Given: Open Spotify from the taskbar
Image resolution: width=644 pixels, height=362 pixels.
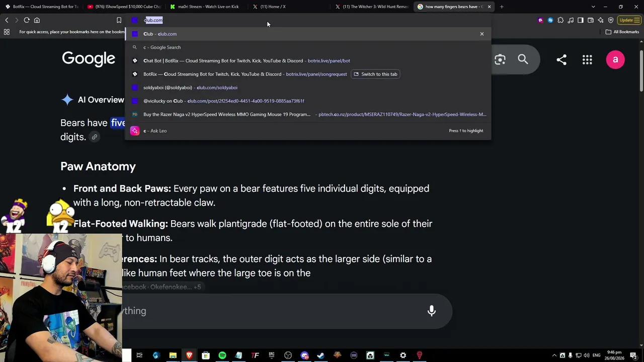Looking at the screenshot, I should click(x=222, y=355).
